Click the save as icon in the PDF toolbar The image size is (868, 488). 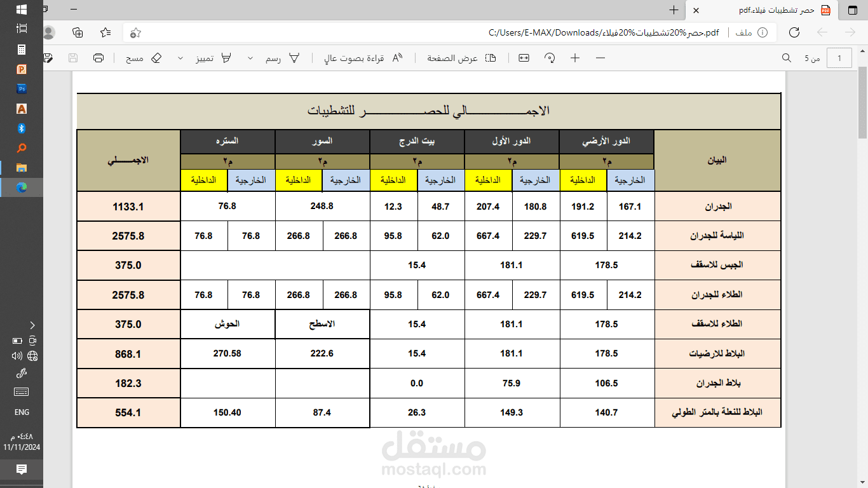click(48, 58)
